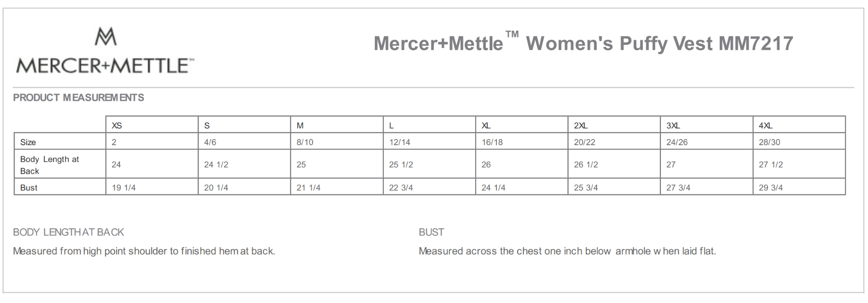The image size is (868, 303).
Task: Click the Women's Puffy Vest MM7217 title
Action: click(x=583, y=43)
